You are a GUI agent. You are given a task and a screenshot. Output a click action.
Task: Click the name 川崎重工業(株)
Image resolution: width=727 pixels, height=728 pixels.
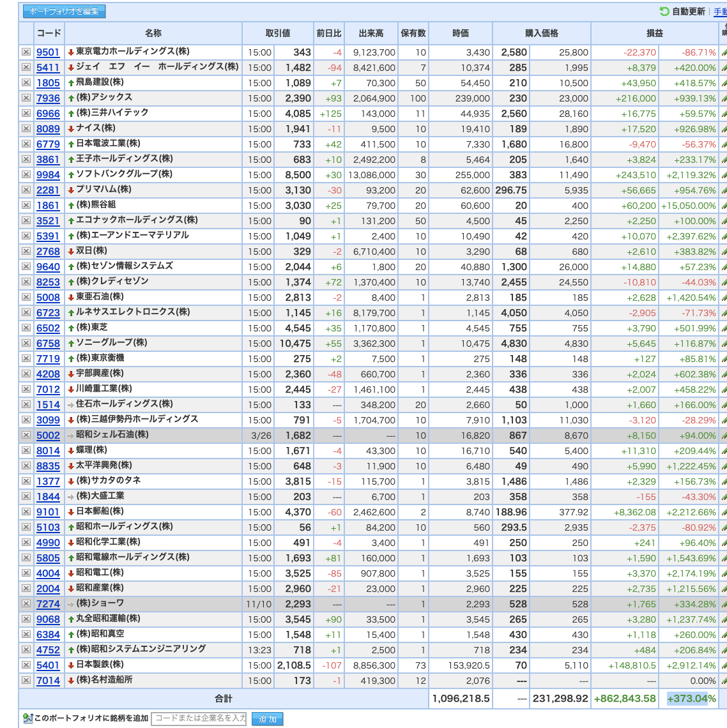(x=104, y=389)
